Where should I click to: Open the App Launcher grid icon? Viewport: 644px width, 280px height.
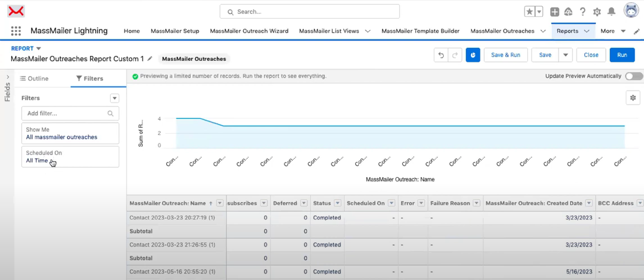(16, 31)
